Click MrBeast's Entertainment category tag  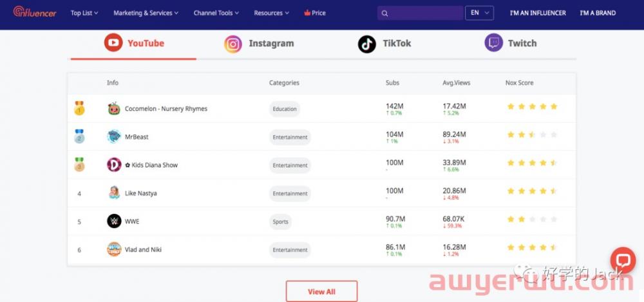click(290, 137)
